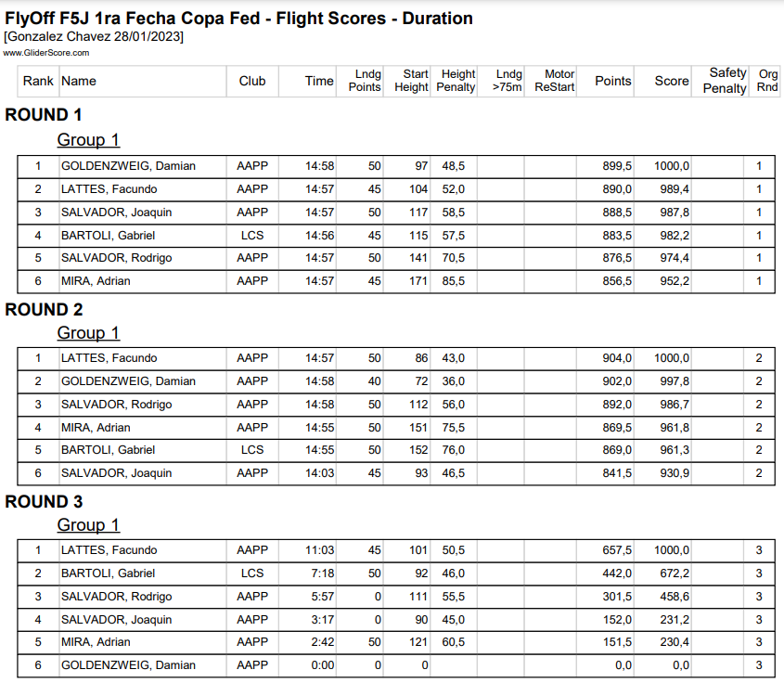Screen dimensions: 784x683
Task: Select the Start Height column header
Action: click(411, 81)
